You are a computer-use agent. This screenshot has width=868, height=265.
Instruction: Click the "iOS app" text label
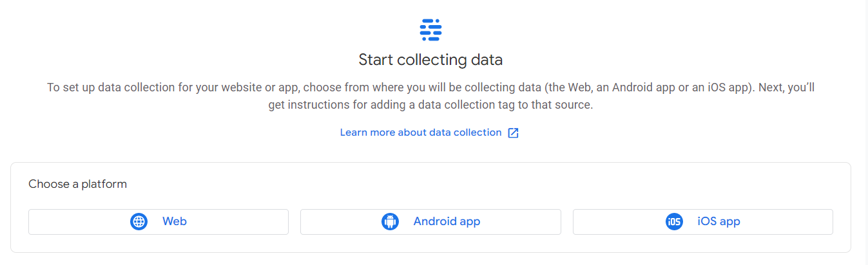pyautogui.click(x=719, y=222)
